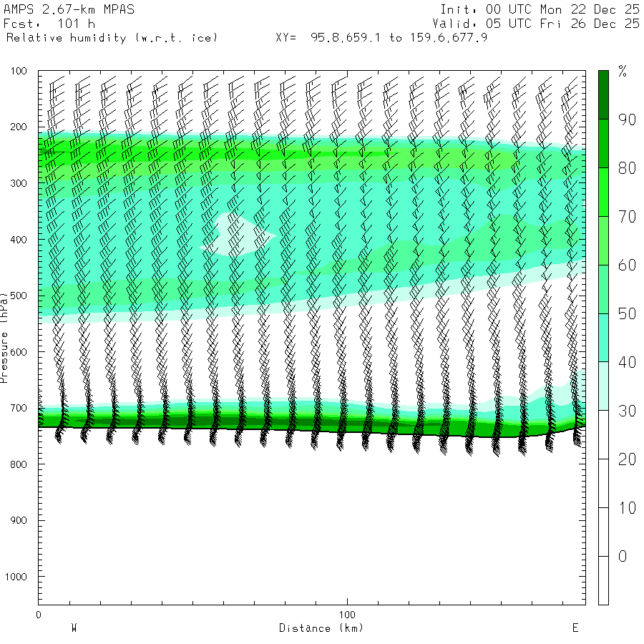Click the colorbar segment between 80 and 90
The image size is (644, 644).
(603, 143)
